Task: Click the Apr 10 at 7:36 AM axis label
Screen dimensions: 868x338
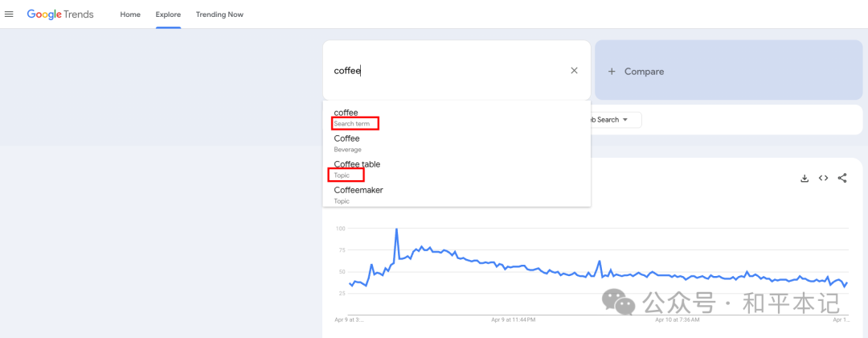Action: click(677, 319)
